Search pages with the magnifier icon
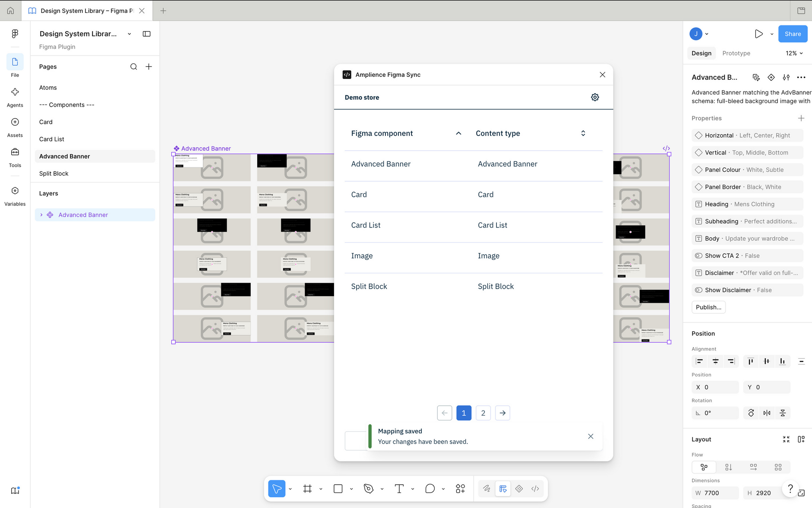812x508 pixels. coord(134,66)
